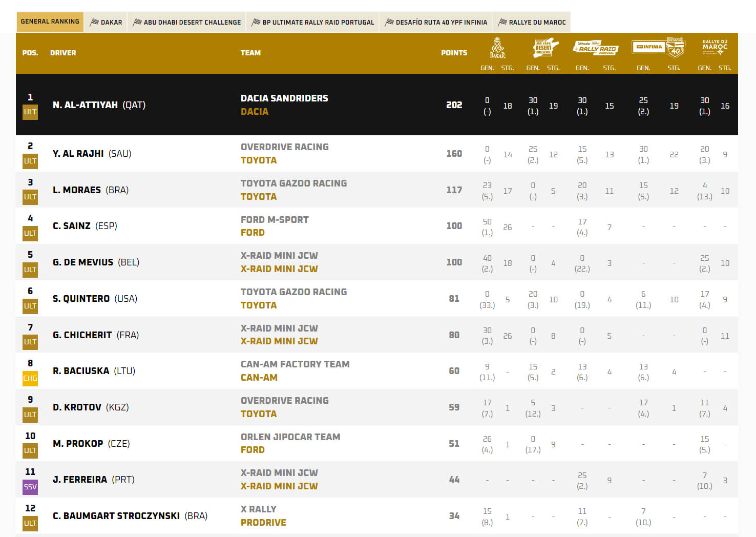Screen dimensions: 756x537
Task: Click the Dakar logo in table header
Action: [x=497, y=48]
